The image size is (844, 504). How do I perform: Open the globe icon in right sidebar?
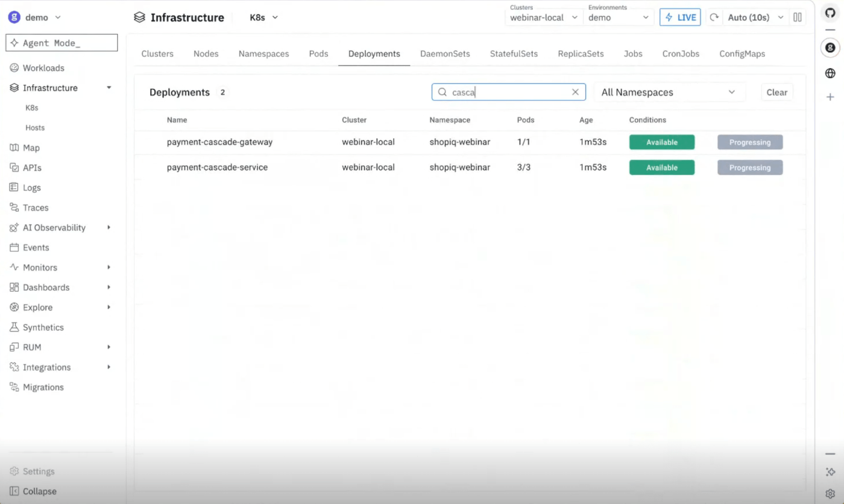point(830,73)
